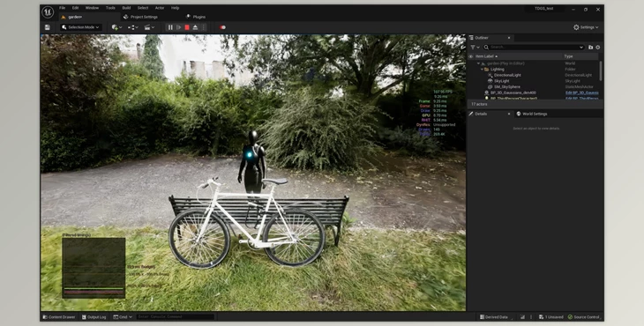The image size is (644, 326).
Task: Switch to the garden level tab
Action: [89, 17]
